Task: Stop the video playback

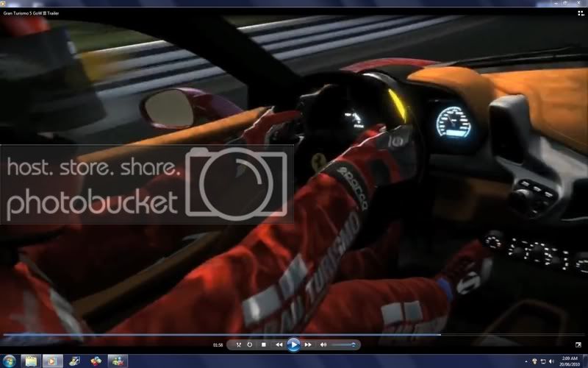Action: coord(264,344)
